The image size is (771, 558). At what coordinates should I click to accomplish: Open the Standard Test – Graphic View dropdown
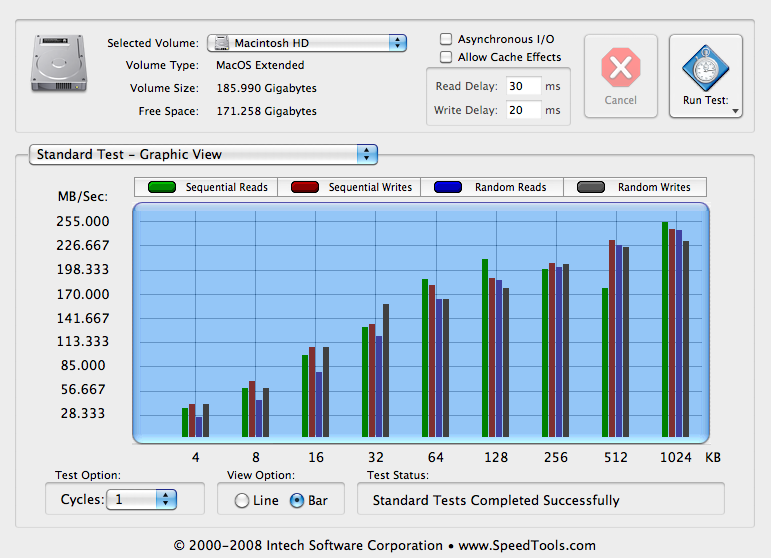point(203,154)
